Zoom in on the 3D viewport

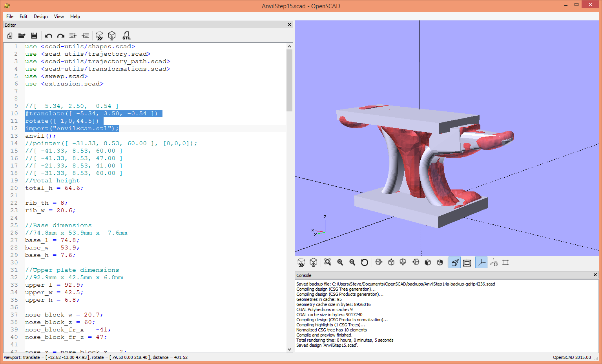click(340, 262)
